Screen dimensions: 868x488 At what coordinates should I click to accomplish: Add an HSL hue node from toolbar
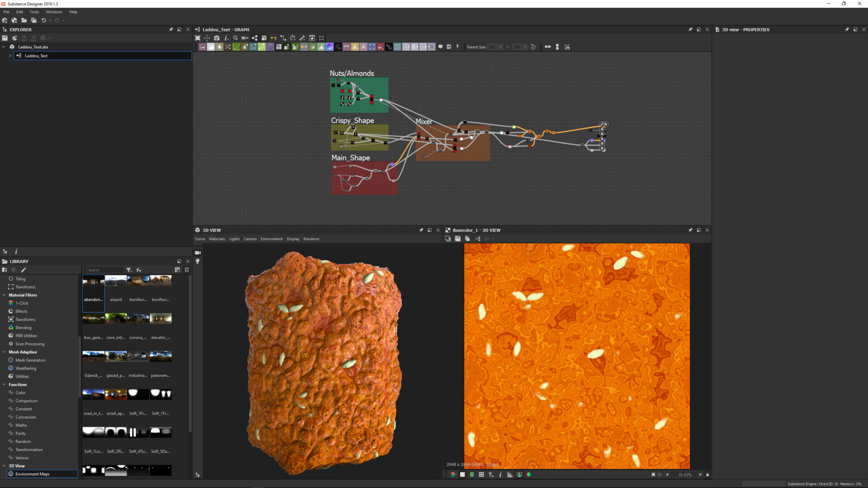[312, 47]
